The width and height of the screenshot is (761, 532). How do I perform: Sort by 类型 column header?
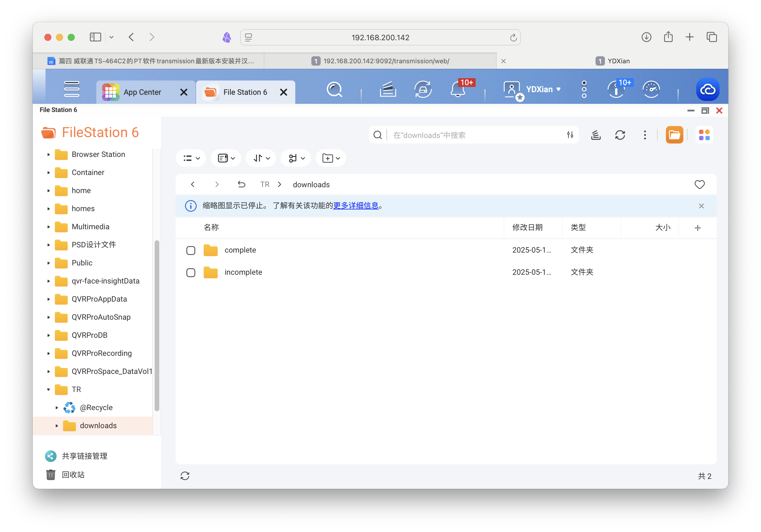pyautogui.click(x=578, y=227)
